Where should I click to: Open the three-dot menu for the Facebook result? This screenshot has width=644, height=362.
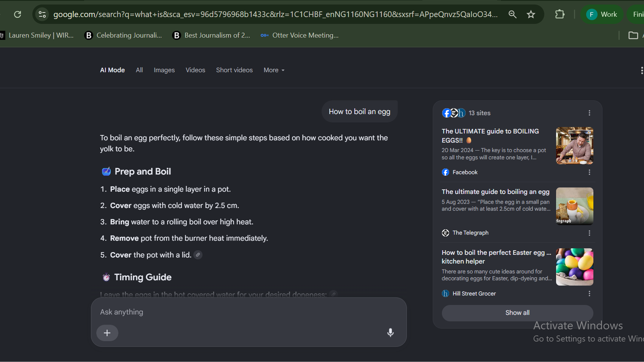coord(589,172)
